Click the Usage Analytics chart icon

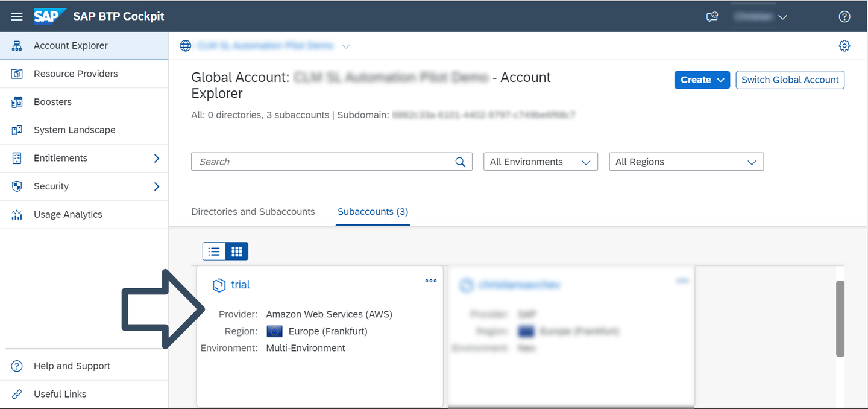17,214
